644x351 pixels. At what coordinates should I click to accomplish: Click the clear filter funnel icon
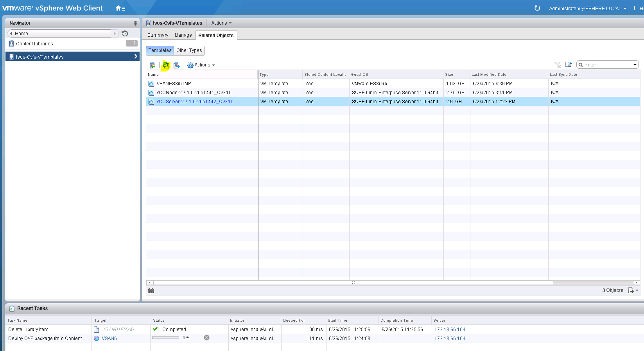pyautogui.click(x=558, y=65)
